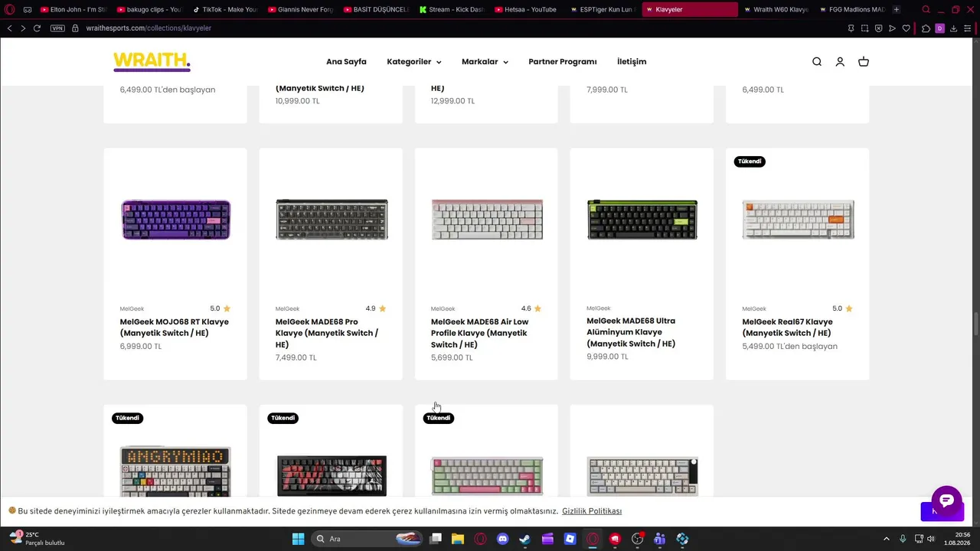Switch to the Stream - Kick Dashboard tab
The image size is (980, 551).
pyautogui.click(x=452, y=10)
